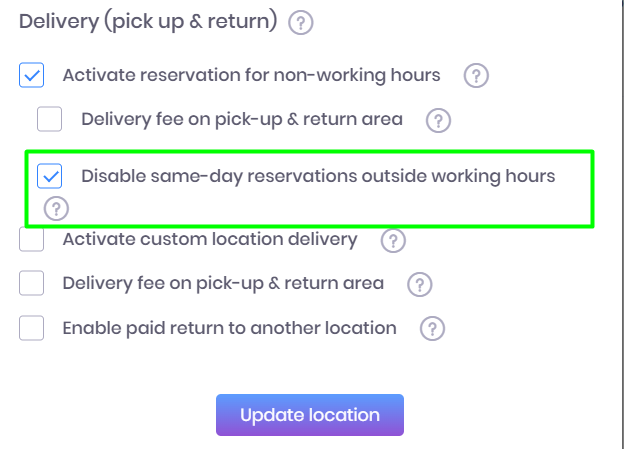Enable Activate custom location delivery checkbox
Image resolution: width=624 pixels, height=449 pixels.
[x=32, y=240]
